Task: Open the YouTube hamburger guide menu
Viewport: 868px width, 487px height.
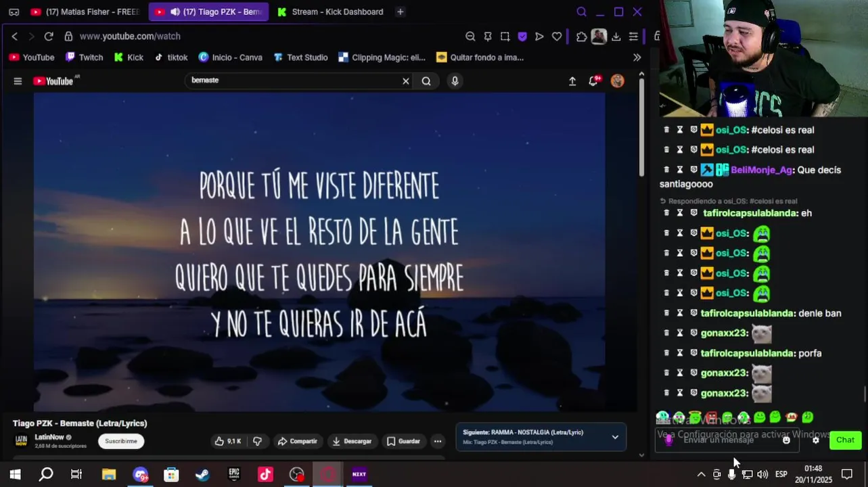Action: pos(18,81)
